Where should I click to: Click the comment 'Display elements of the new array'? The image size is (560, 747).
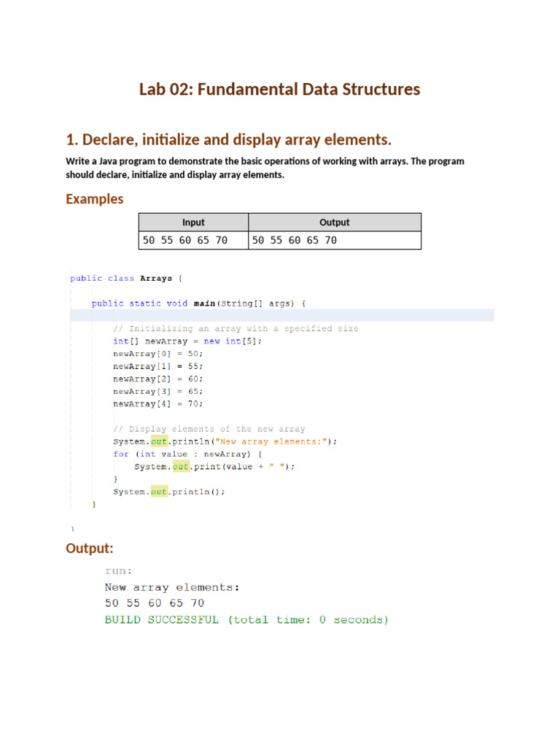point(209,429)
